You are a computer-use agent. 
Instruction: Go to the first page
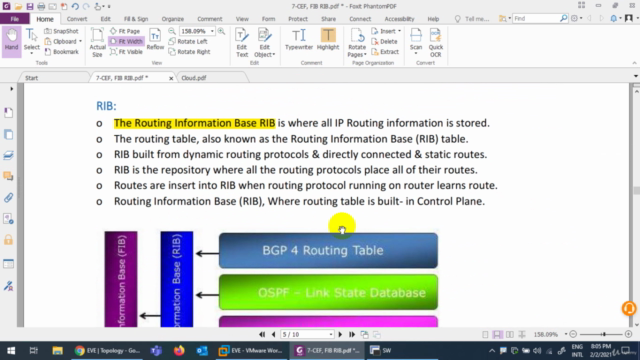click(262, 334)
